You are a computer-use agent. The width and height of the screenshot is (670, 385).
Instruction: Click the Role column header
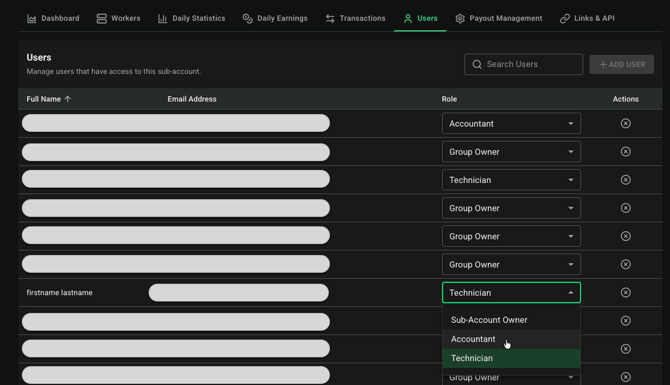pyautogui.click(x=449, y=99)
